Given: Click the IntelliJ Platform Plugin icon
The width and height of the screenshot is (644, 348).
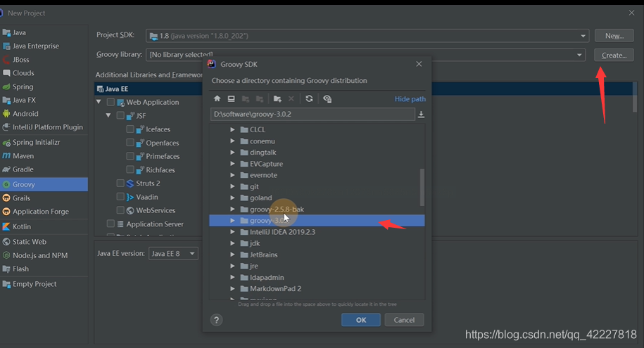Looking at the screenshot, I should (6, 127).
